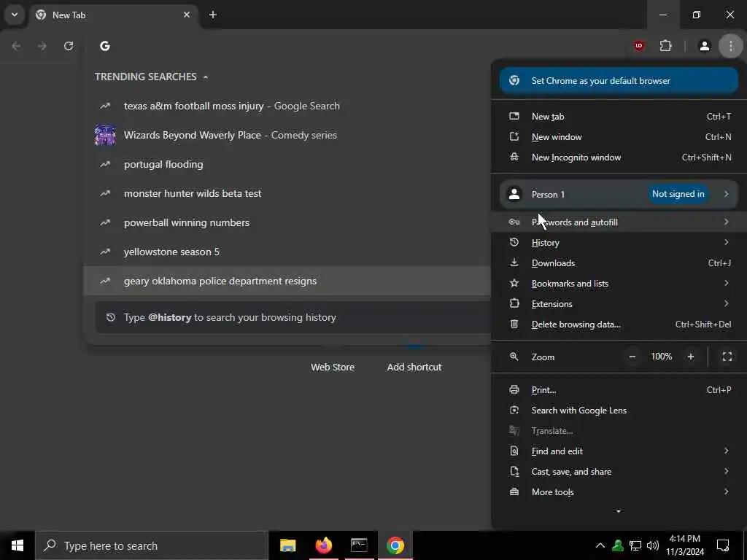
Task: Click the Print menu item
Action: (x=619, y=390)
